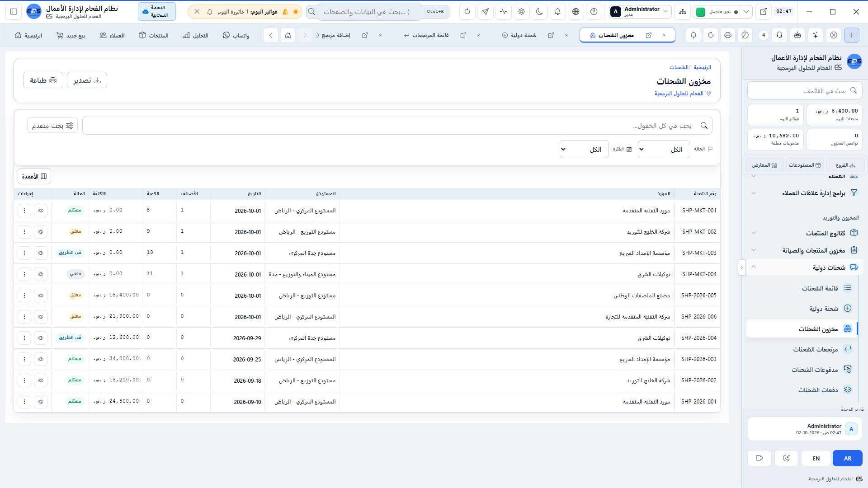Viewport: 868px width, 488px height.
Task: Toggle the sidebar panel icon in title bar
Action: point(14,12)
